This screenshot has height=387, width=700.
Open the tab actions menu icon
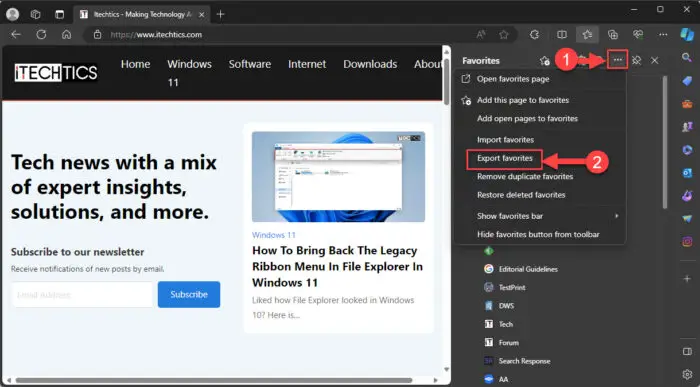click(59, 14)
